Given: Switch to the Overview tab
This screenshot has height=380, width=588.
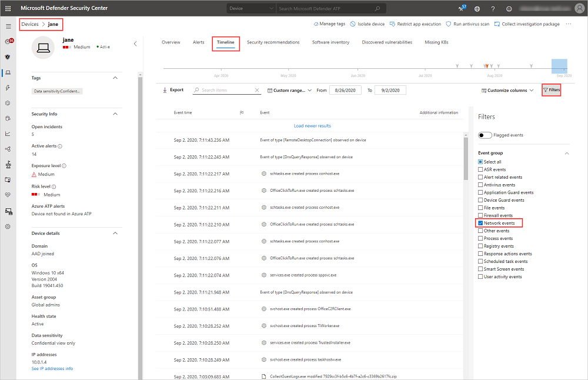Looking at the screenshot, I should point(171,42).
